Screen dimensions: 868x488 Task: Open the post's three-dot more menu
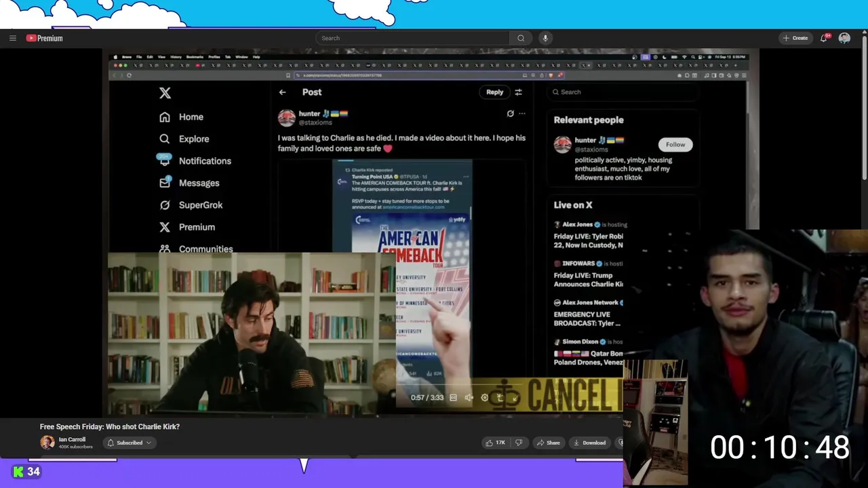point(522,114)
